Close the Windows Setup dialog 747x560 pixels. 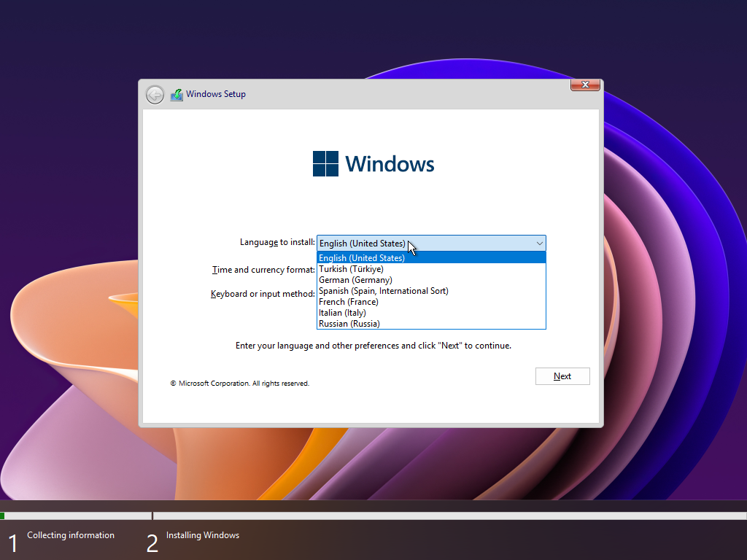tap(585, 85)
